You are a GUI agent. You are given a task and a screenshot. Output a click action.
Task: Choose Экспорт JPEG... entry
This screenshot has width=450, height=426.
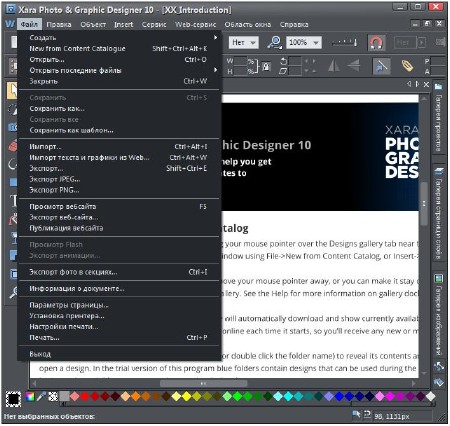(118, 179)
